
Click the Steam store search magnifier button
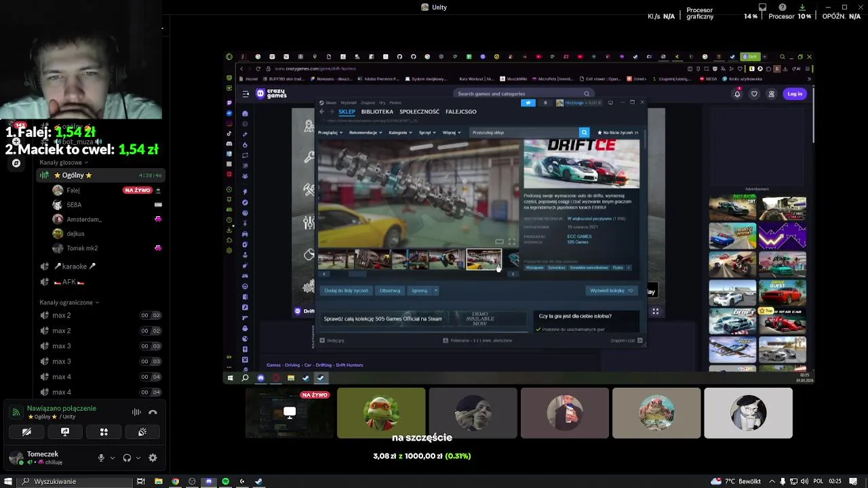tap(584, 133)
